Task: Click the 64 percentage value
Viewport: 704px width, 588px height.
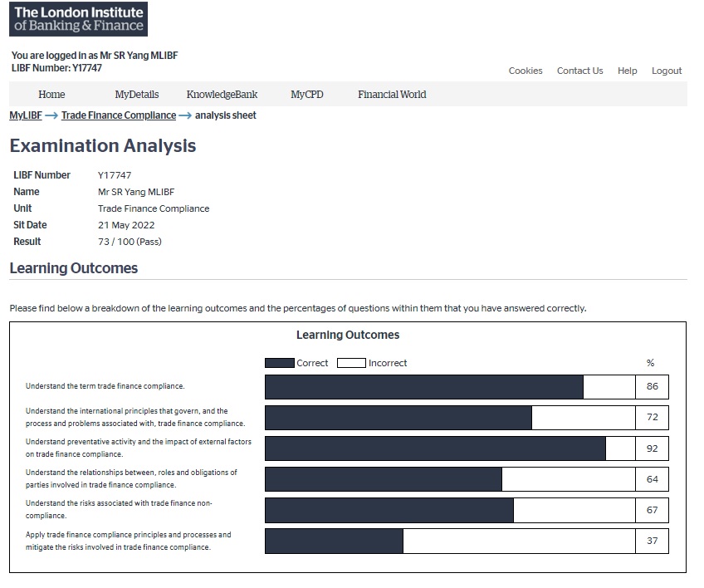Action: point(652,479)
